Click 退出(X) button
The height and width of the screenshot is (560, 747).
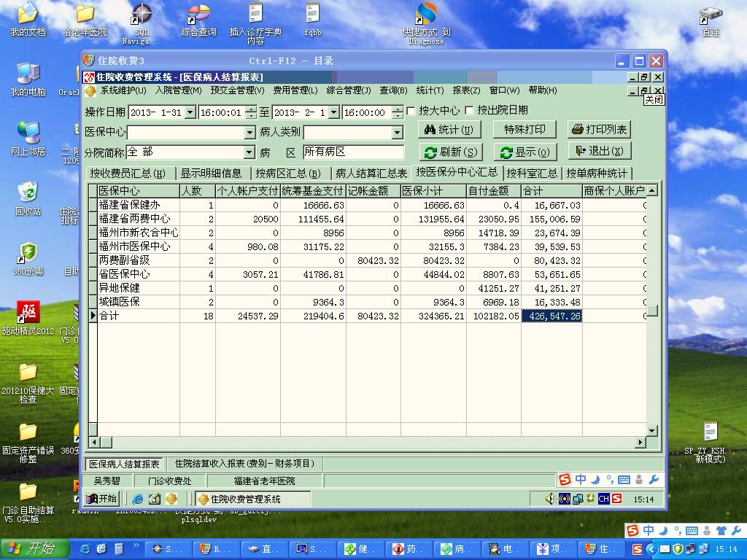coord(600,151)
